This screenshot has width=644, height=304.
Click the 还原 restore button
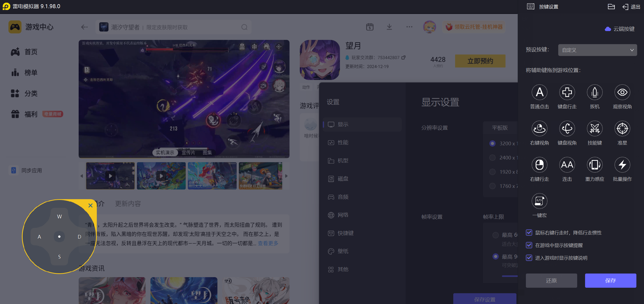[551, 281]
